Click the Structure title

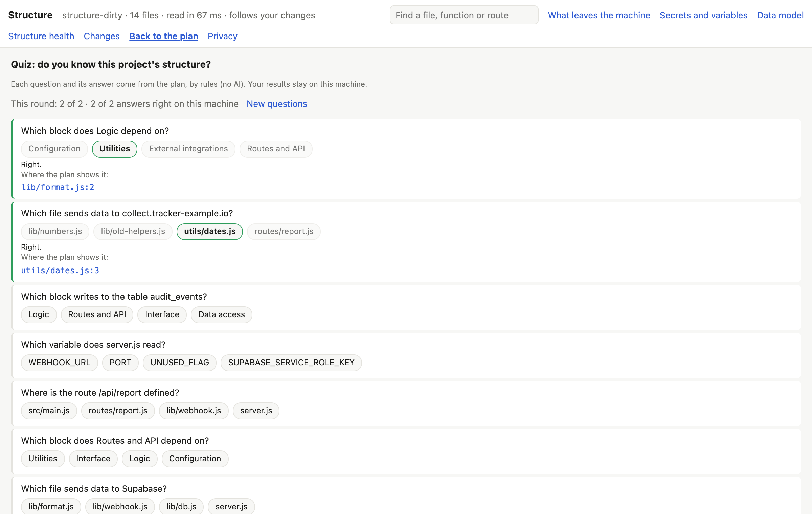pos(30,15)
